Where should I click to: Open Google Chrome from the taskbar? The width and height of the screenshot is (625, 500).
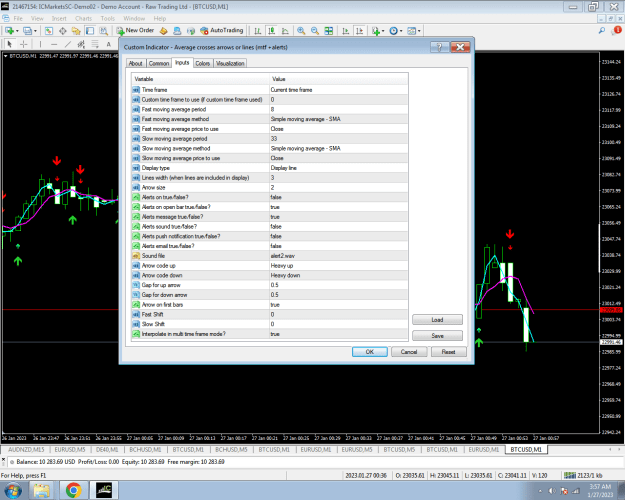[73, 490]
